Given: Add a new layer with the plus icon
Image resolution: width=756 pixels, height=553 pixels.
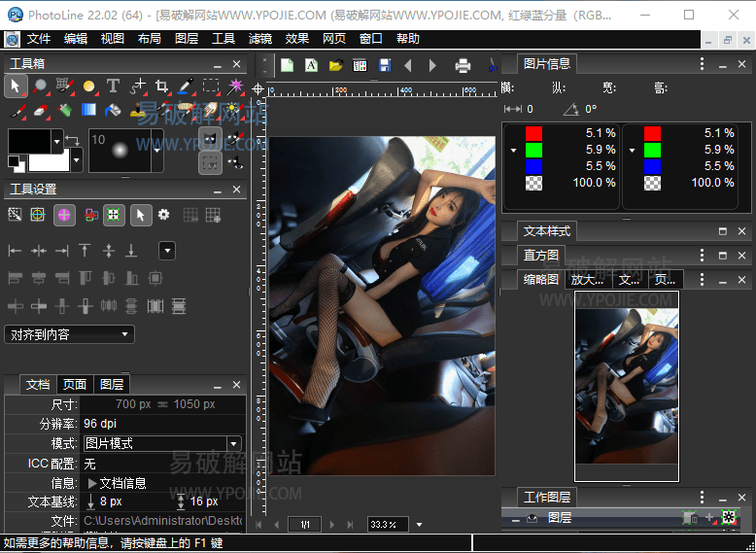Looking at the screenshot, I should pos(709,518).
